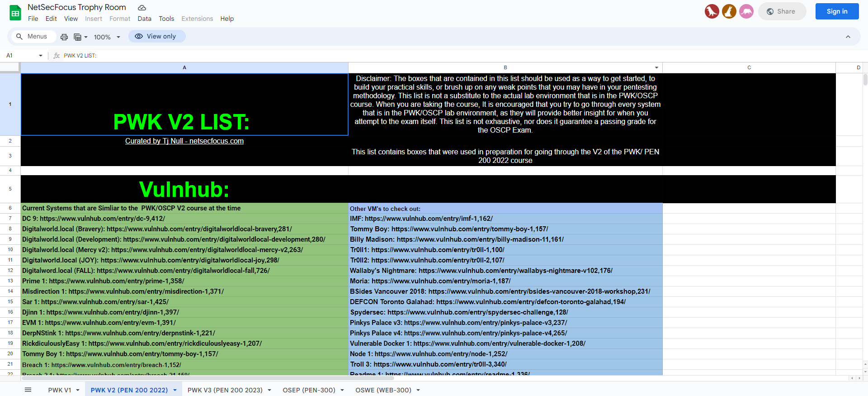Viewport: 868px width, 396px height.
Task: Open the filter views icon dropdown
Action: pos(80,37)
